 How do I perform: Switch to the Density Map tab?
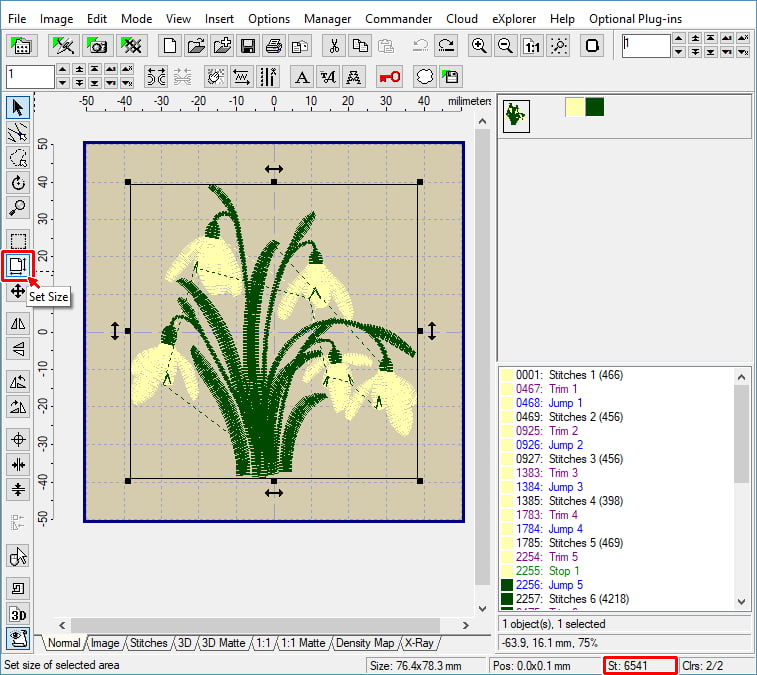click(x=365, y=643)
